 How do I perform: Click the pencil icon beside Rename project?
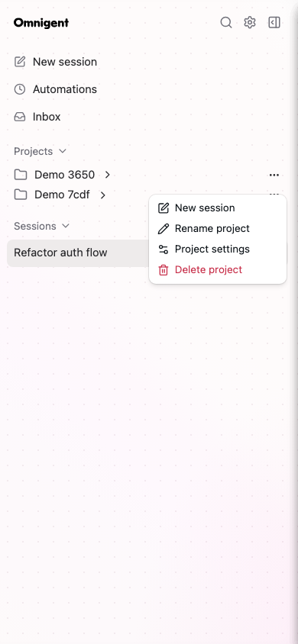coord(164,229)
